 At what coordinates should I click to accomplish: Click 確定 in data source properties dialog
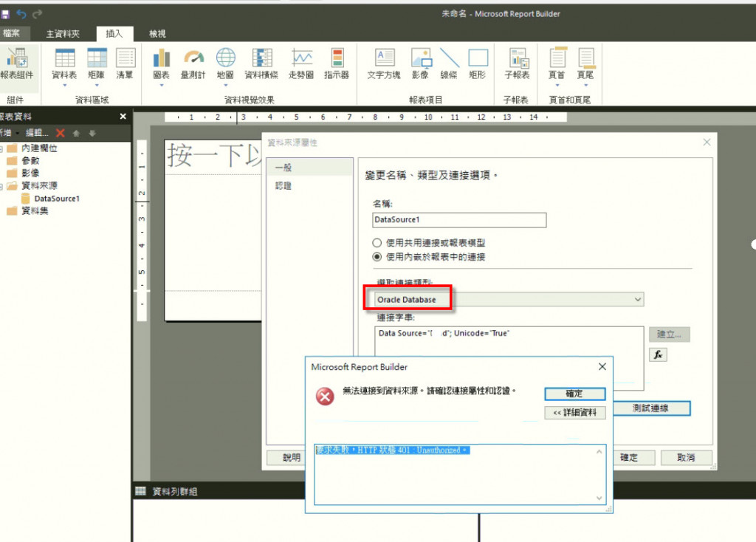pos(629,457)
